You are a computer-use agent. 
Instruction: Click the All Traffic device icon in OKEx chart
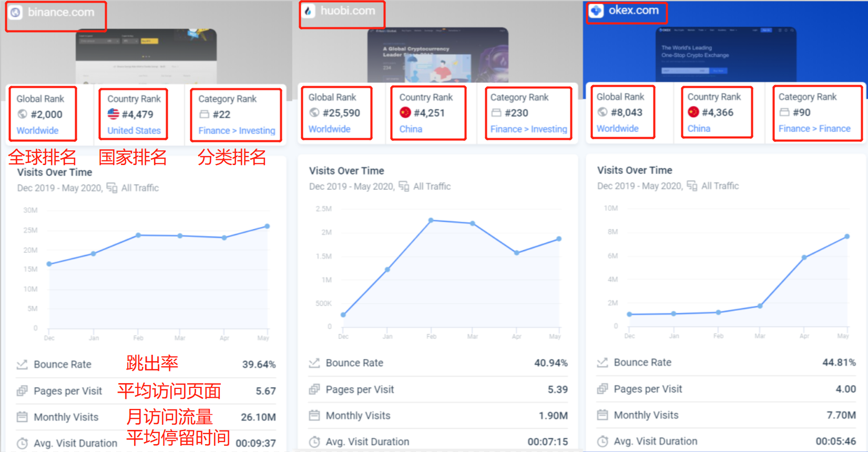tap(692, 186)
